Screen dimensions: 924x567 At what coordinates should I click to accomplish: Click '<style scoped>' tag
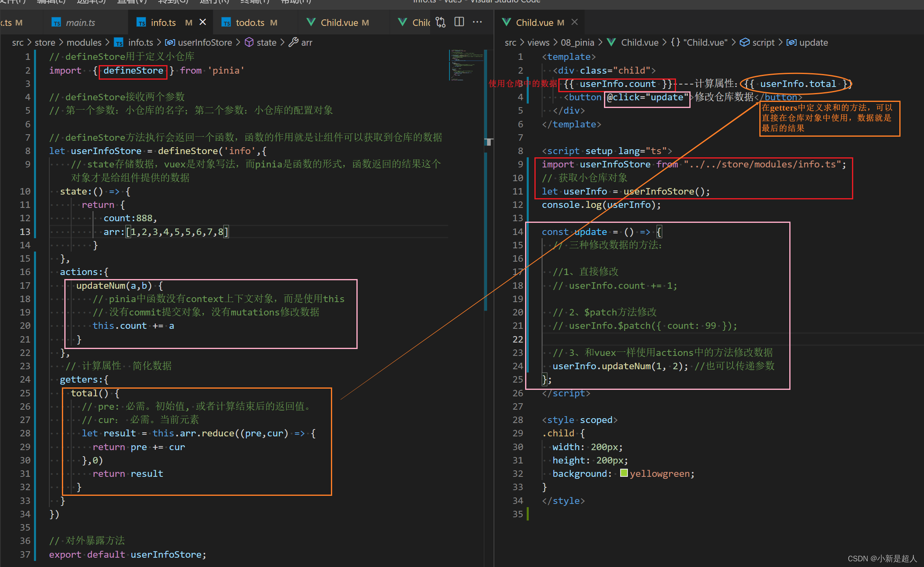[x=580, y=420]
